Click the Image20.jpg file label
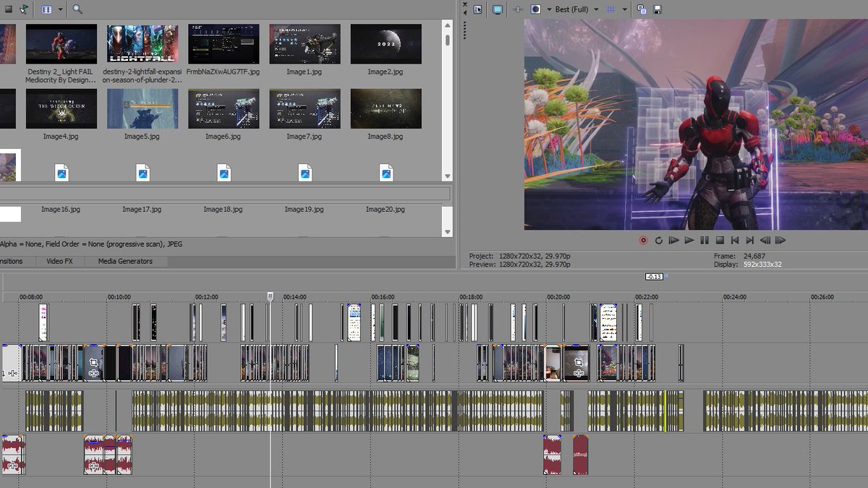868x488 pixels. pyautogui.click(x=385, y=210)
